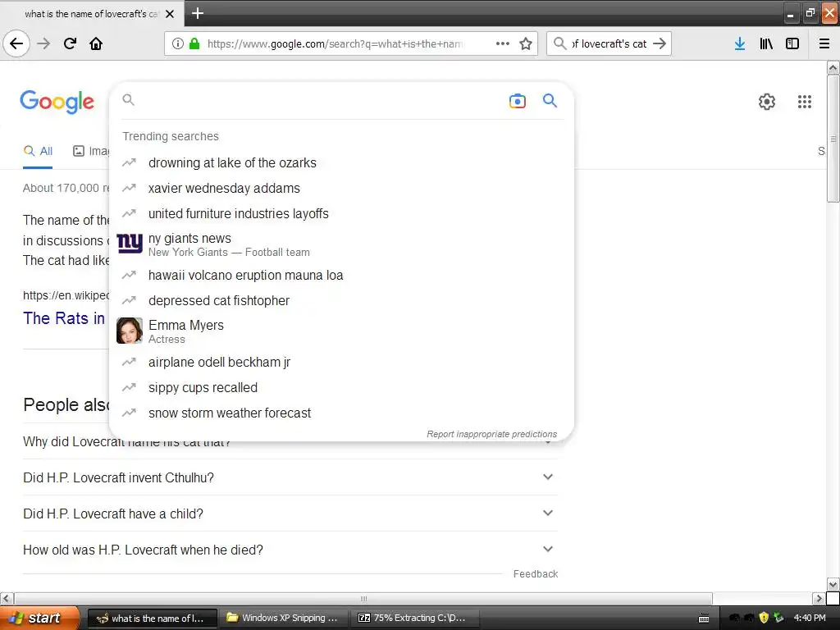Open page actions three-dot menu
Viewport: 840px width, 630px height.
pyautogui.click(x=503, y=43)
